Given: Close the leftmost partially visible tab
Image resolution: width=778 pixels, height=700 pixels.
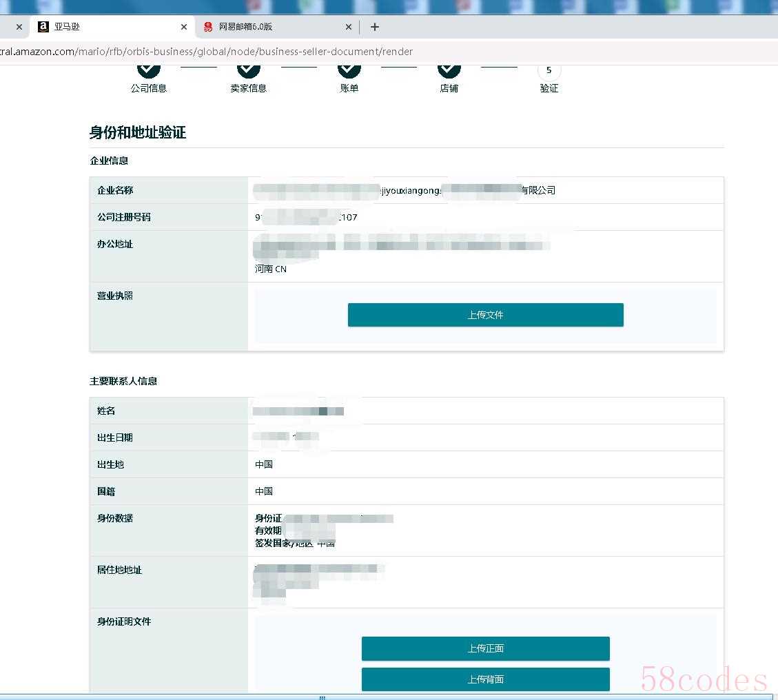Looking at the screenshot, I should pos(19,27).
